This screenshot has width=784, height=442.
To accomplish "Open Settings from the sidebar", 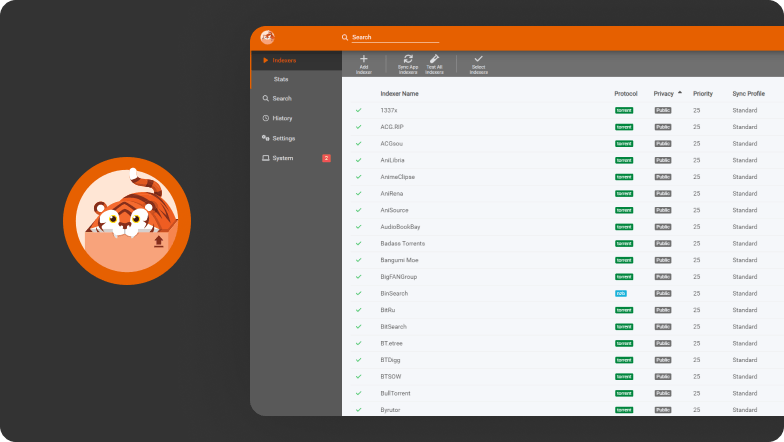I will (283, 138).
